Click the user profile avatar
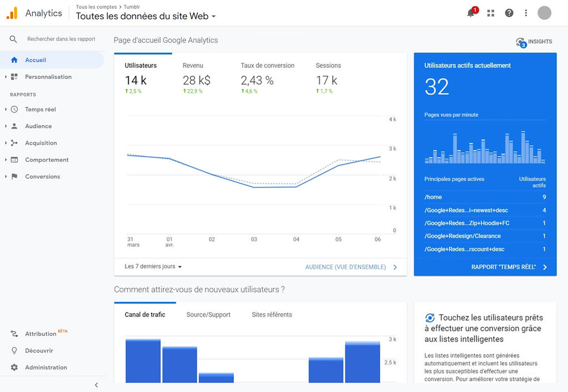 point(544,13)
